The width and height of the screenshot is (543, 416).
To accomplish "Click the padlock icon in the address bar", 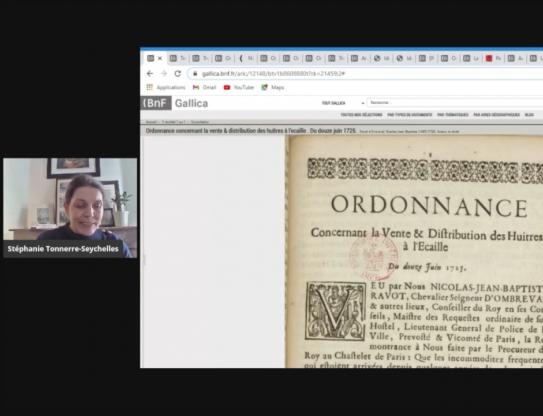I will (195, 74).
